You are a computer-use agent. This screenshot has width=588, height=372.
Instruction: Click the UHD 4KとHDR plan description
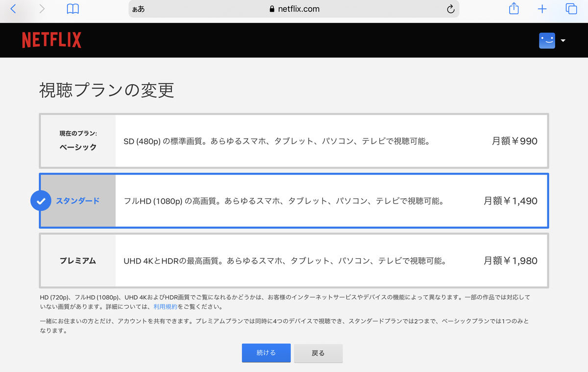285,261
